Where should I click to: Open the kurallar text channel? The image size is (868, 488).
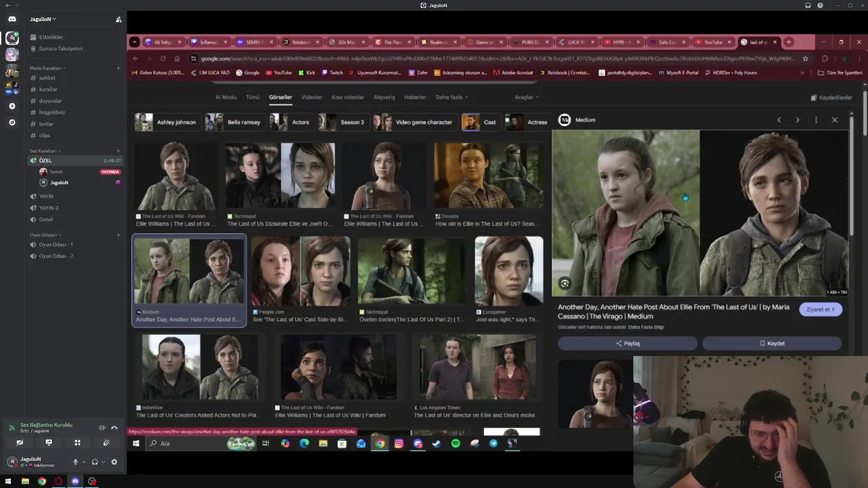coord(47,89)
